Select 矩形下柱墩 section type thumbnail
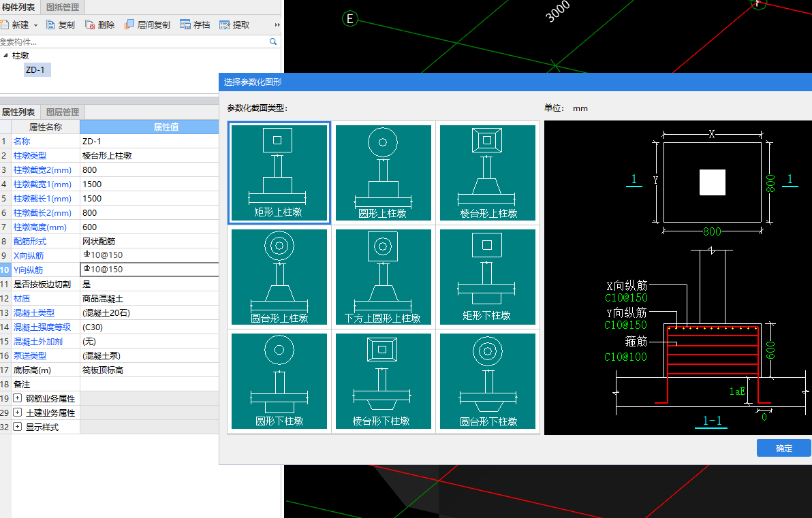Image resolution: width=812 pixels, height=518 pixels. pos(487,277)
